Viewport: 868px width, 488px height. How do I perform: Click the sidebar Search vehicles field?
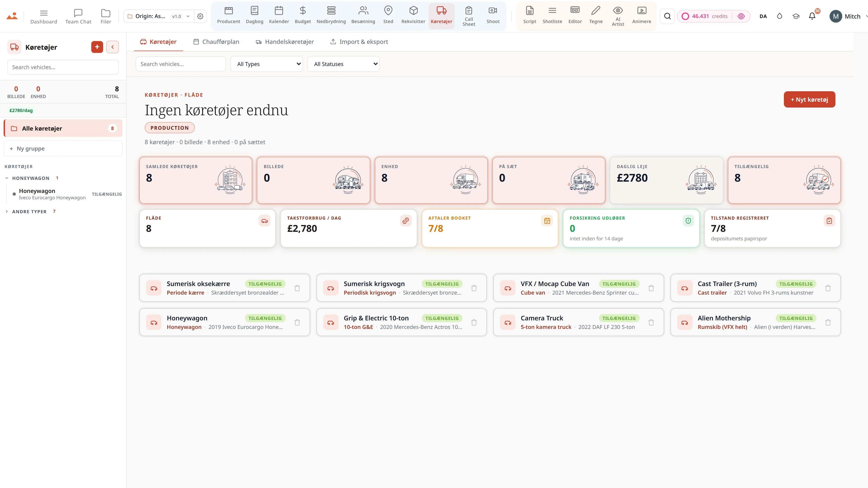63,67
